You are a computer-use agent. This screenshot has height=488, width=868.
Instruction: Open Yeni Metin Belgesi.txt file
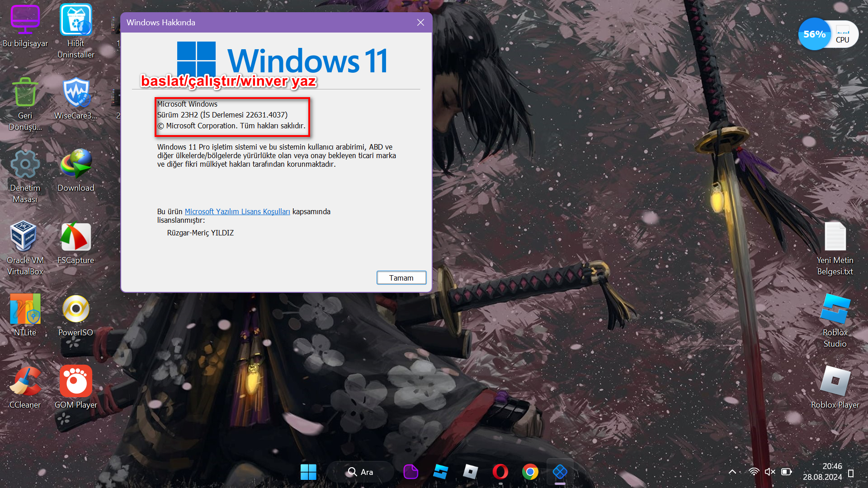pyautogui.click(x=835, y=236)
